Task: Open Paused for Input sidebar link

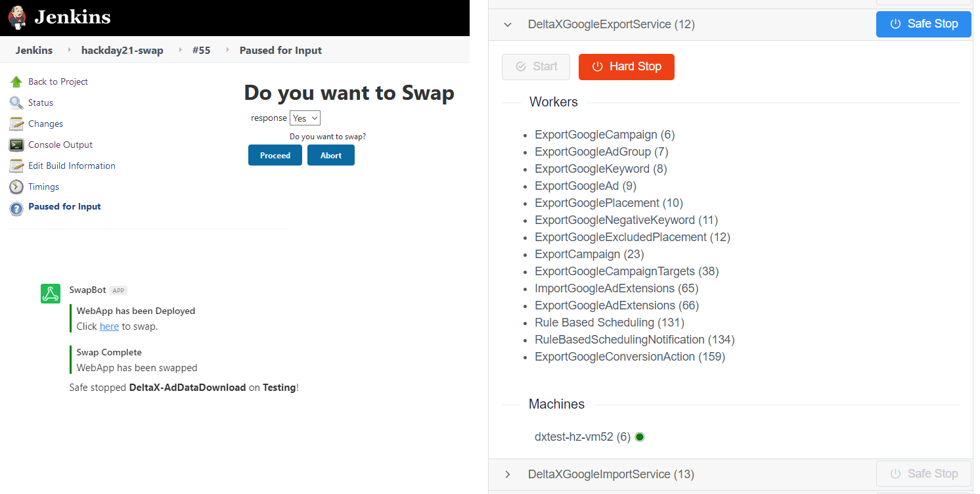Action: coord(64,206)
